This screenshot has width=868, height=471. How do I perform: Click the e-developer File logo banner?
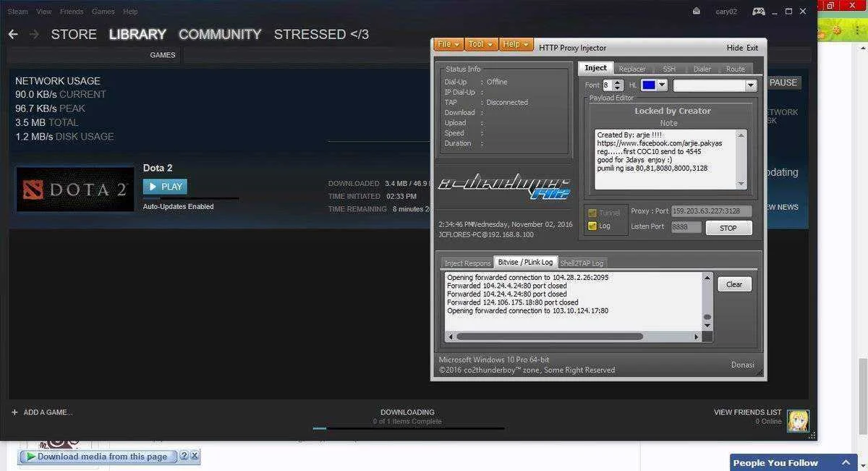pyautogui.click(x=504, y=188)
